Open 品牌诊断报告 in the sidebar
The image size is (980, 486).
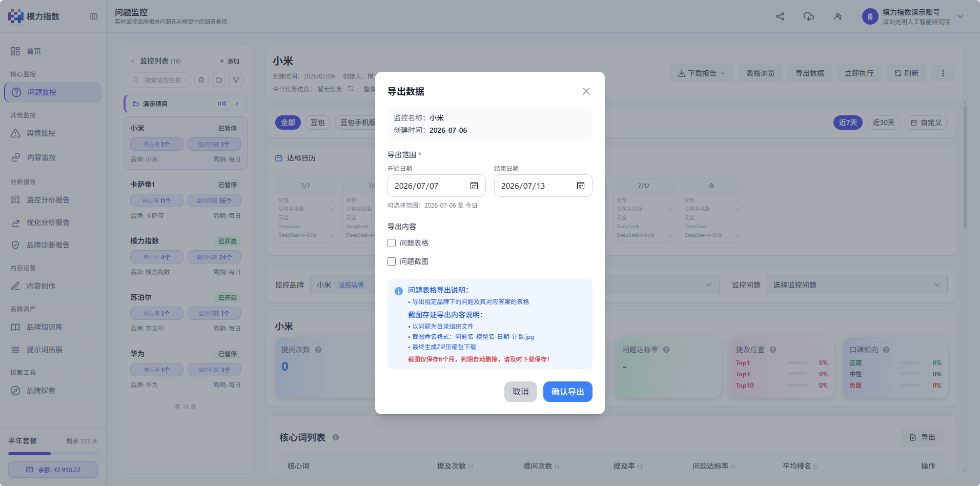[x=53, y=245]
